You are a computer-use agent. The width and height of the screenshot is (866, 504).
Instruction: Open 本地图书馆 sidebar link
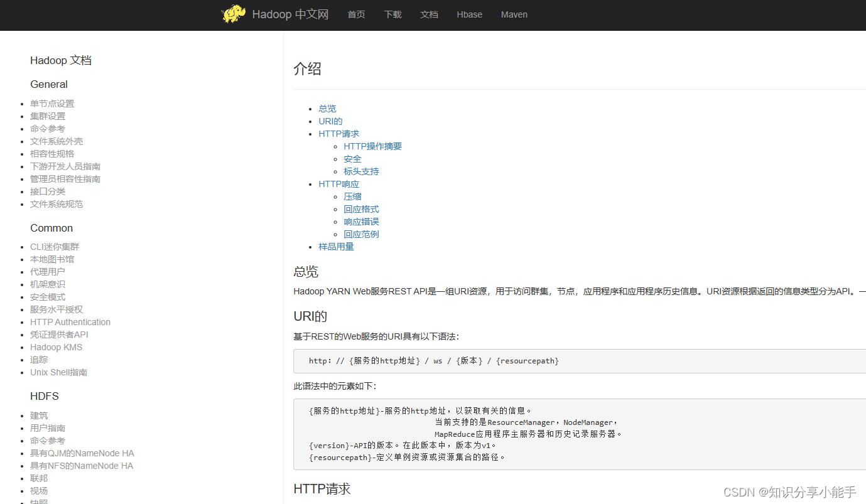tap(52, 259)
